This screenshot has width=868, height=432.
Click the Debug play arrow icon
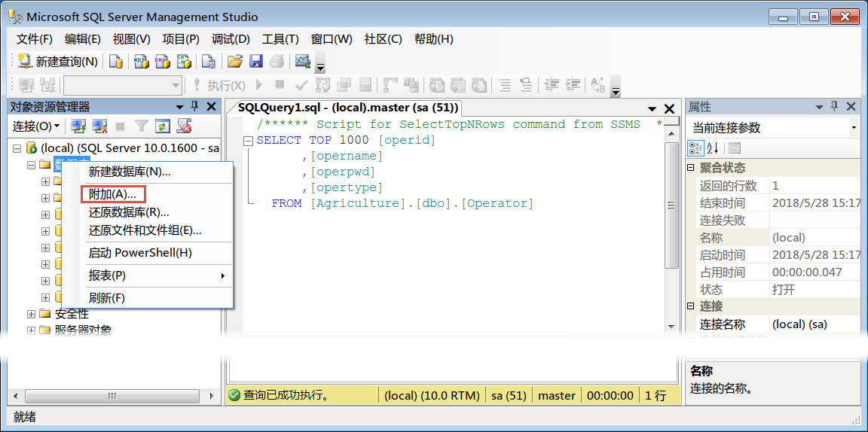pyautogui.click(x=258, y=85)
